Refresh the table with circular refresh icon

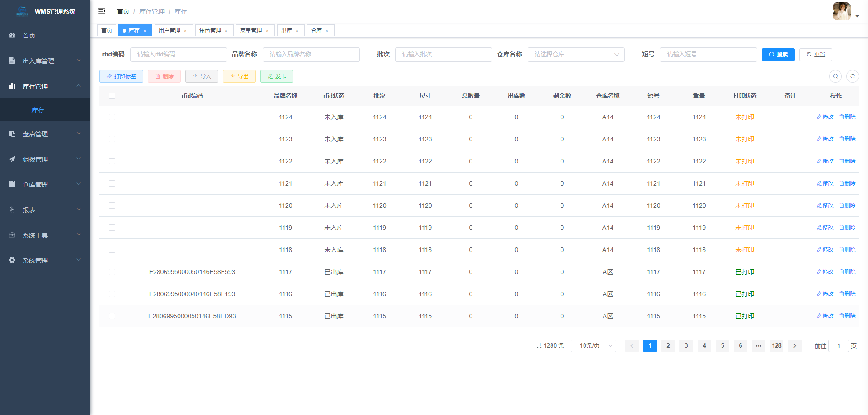(x=853, y=76)
